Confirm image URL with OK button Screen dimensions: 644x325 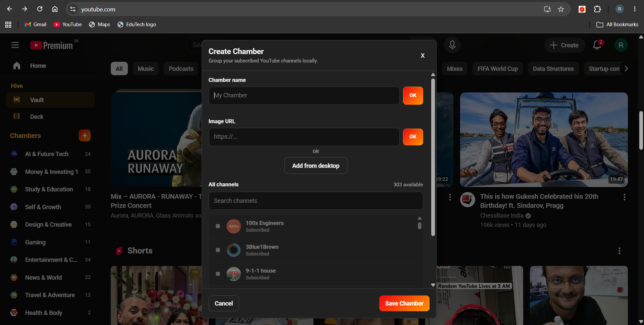[413, 137]
